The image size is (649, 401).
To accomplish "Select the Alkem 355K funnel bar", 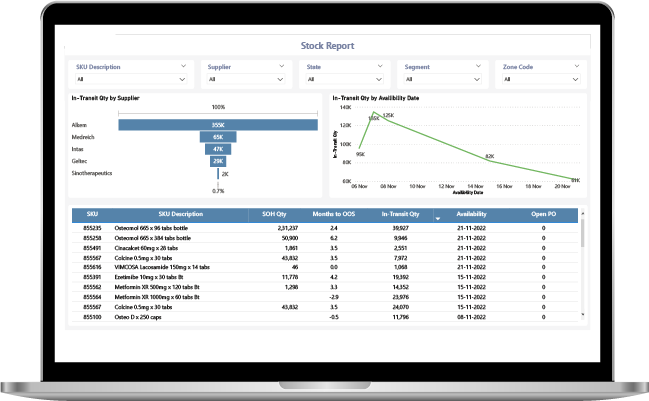I will (x=218, y=125).
